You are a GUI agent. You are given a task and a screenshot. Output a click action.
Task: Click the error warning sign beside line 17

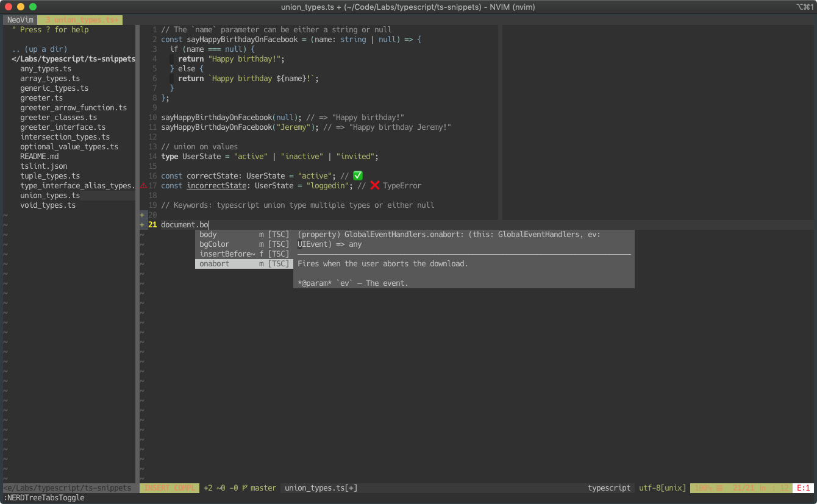coord(144,186)
